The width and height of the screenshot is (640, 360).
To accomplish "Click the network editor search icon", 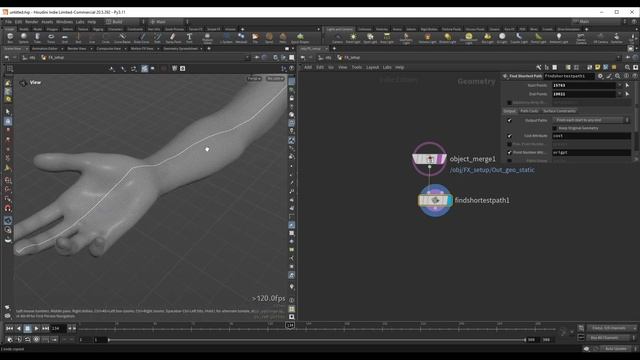I will pos(627,67).
